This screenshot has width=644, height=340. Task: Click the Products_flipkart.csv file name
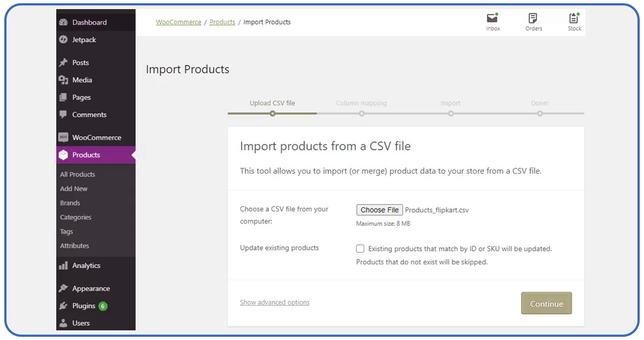tap(437, 210)
